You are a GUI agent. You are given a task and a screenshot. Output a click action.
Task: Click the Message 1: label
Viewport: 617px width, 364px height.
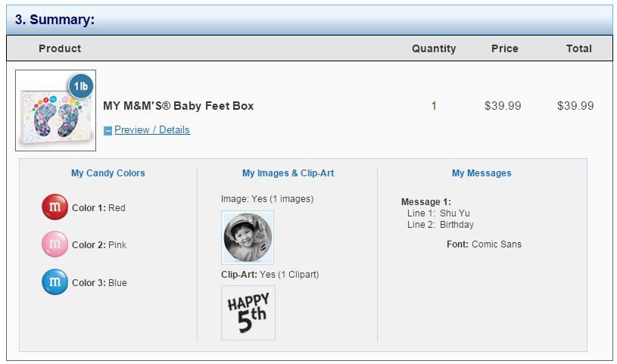(x=426, y=202)
